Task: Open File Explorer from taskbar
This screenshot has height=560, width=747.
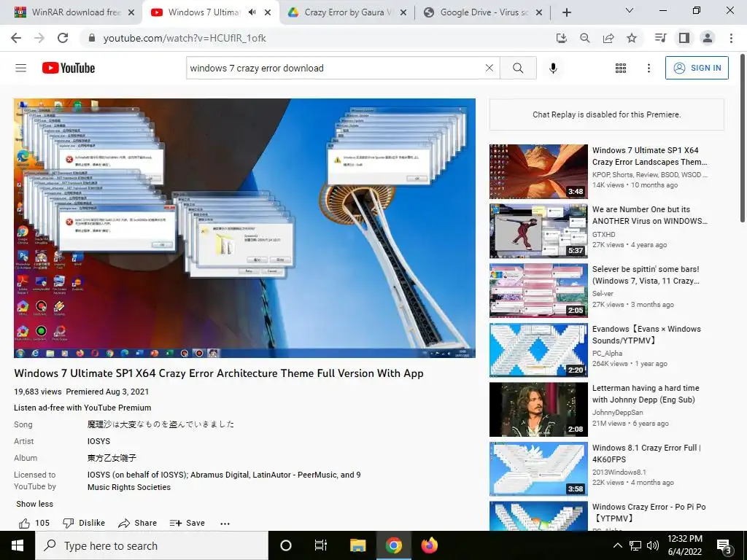Action: coord(357,545)
